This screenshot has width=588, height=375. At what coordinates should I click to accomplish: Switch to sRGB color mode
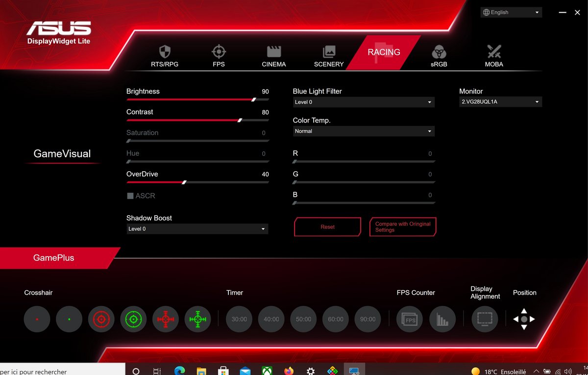439,56
